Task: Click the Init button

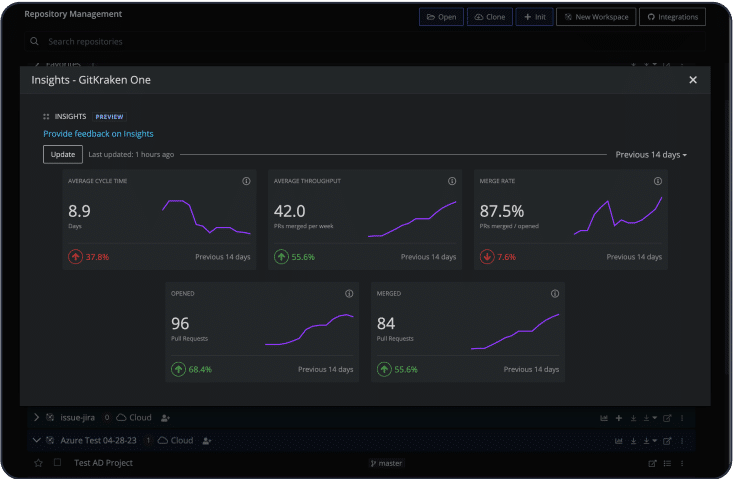Action: click(535, 17)
